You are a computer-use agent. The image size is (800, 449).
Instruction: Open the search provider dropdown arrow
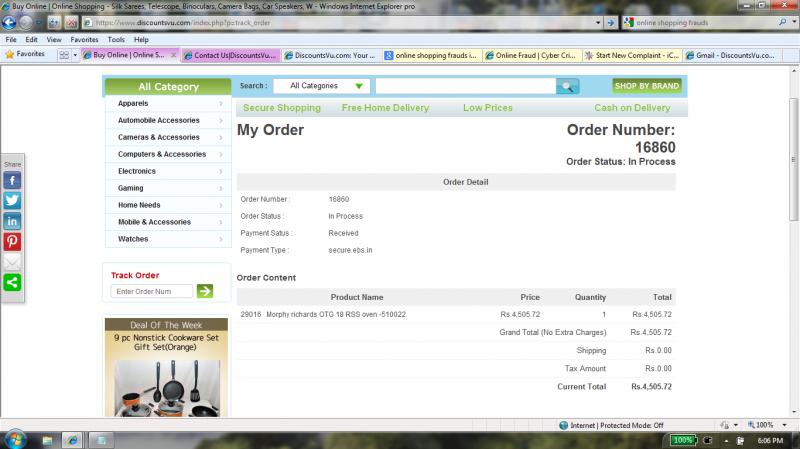point(794,22)
